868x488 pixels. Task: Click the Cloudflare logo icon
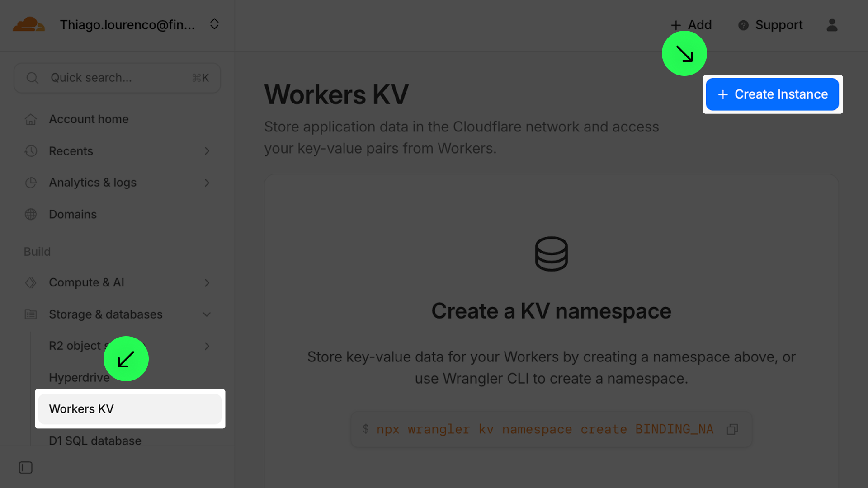tap(28, 24)
